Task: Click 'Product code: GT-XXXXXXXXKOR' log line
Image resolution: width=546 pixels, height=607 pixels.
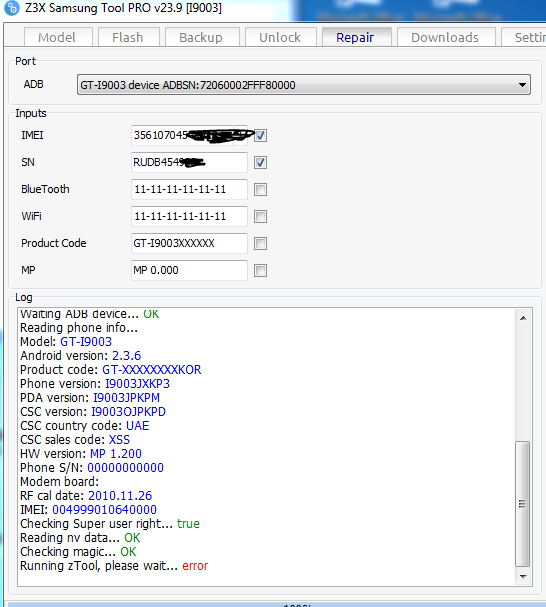Action: tap(111, 370)
